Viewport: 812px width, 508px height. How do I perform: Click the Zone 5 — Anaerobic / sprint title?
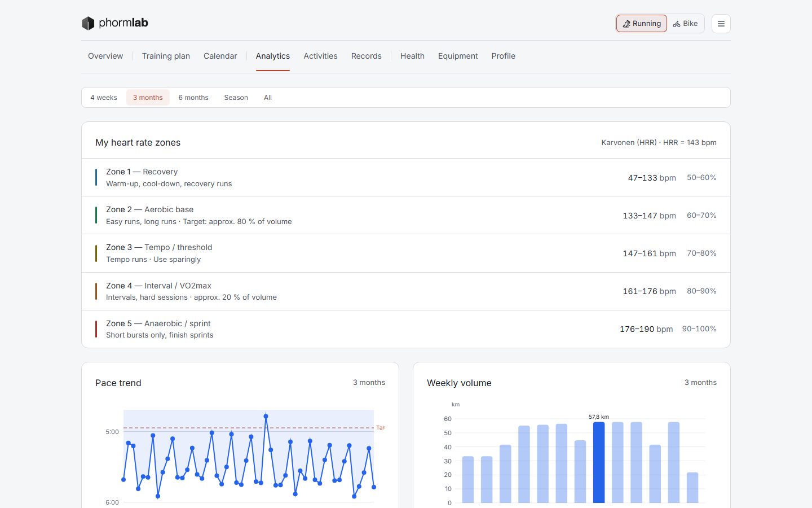tap(158, 323)
